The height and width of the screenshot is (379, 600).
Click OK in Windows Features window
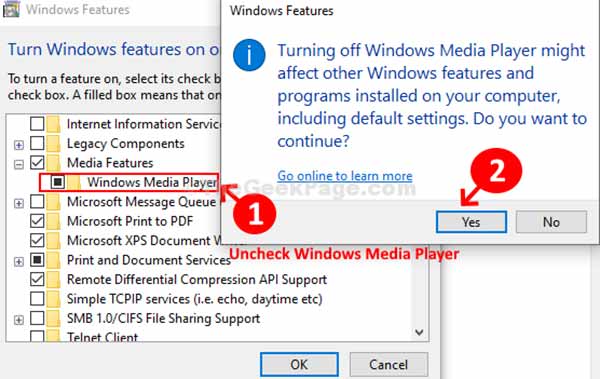[x=299, y=364]
